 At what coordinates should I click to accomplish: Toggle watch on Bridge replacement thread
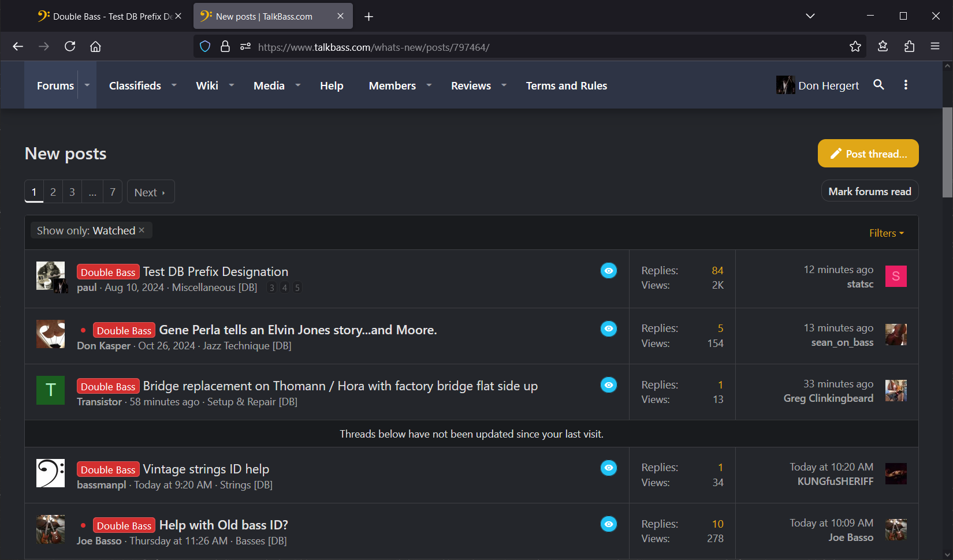(609, 384)
